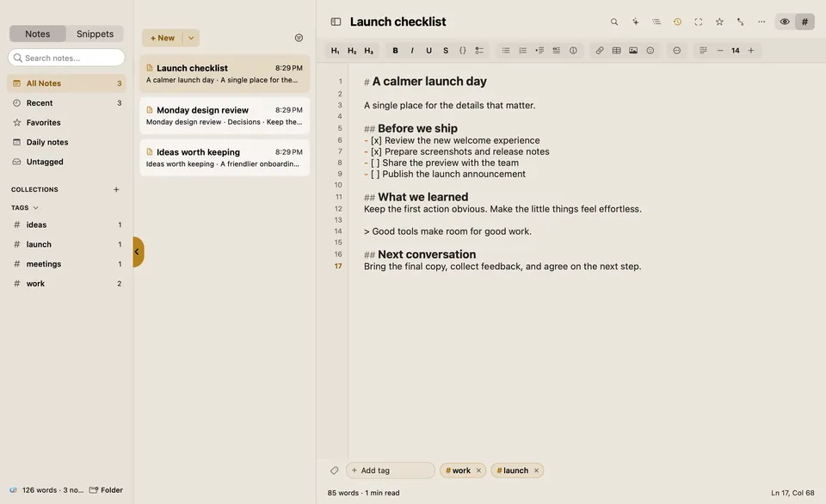Viewport: 826px width, 504px height.
Task: Open the more options ellipsis menu
Action: point(761,22)
